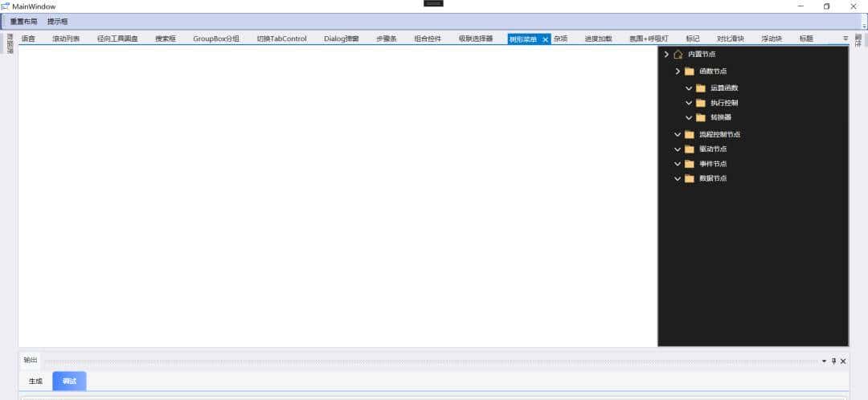
Task: Select the 事件节点 tree label
Action: tap(713, 164)
